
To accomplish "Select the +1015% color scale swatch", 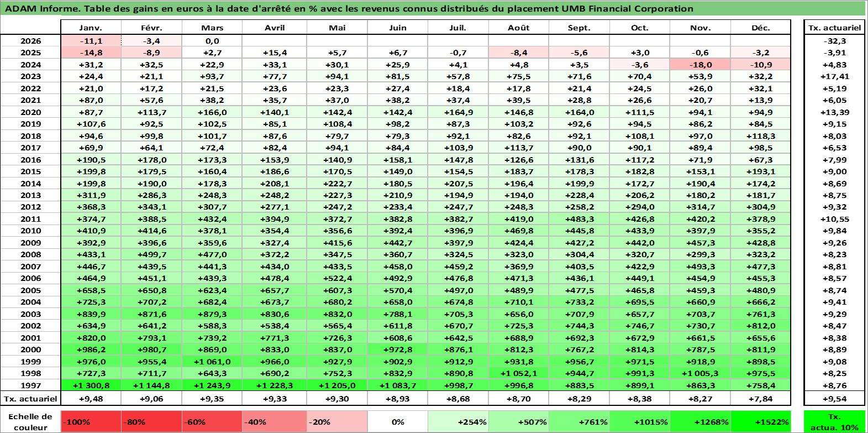I will [x=640, y=422].
